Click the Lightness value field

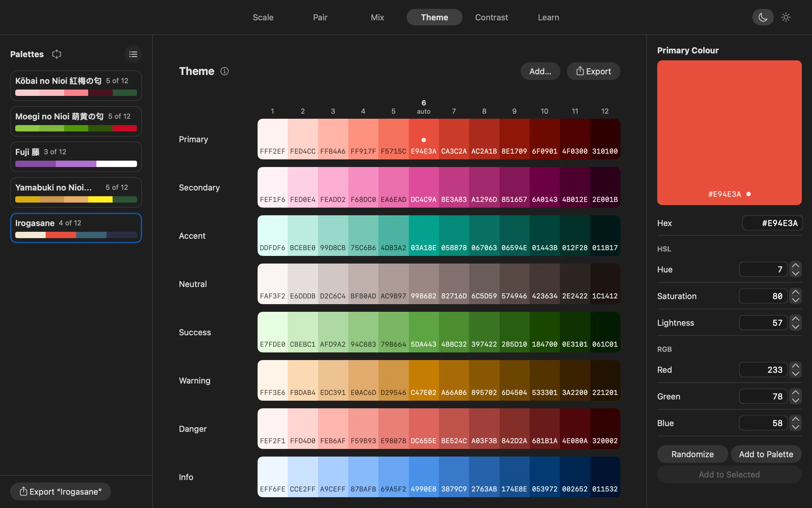763,323
